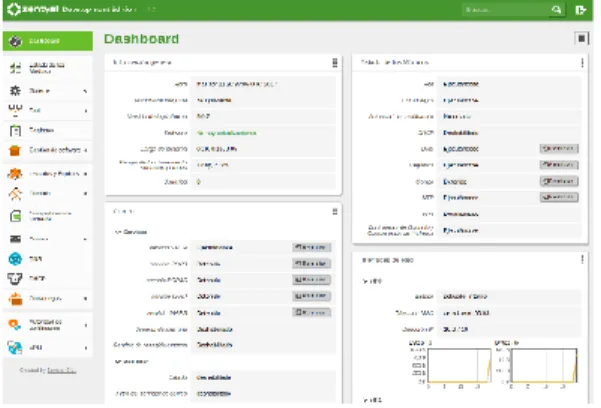The width and height of the screenshot is (601, 408).
Task: Click the Firewall sidebar icon
Action: click(x=15, y=298)
